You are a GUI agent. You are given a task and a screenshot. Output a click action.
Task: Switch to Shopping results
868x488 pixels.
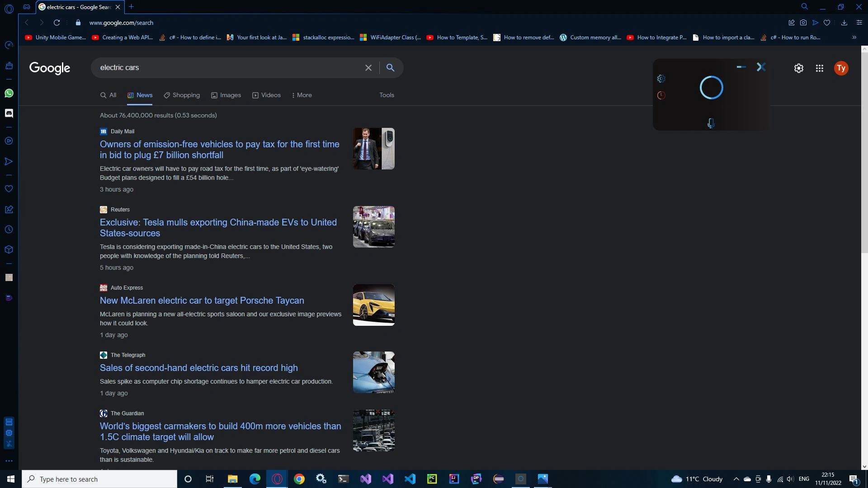[x=182, y=95]
